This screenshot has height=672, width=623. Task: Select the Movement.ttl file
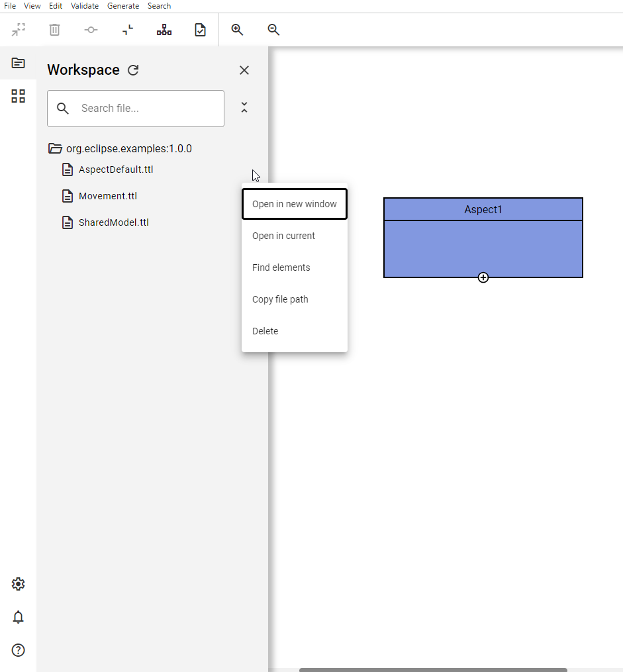108,195
